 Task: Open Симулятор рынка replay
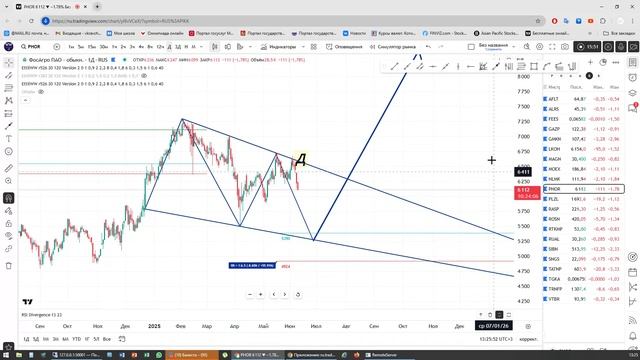pyautogui.click(x=393, y=47)
